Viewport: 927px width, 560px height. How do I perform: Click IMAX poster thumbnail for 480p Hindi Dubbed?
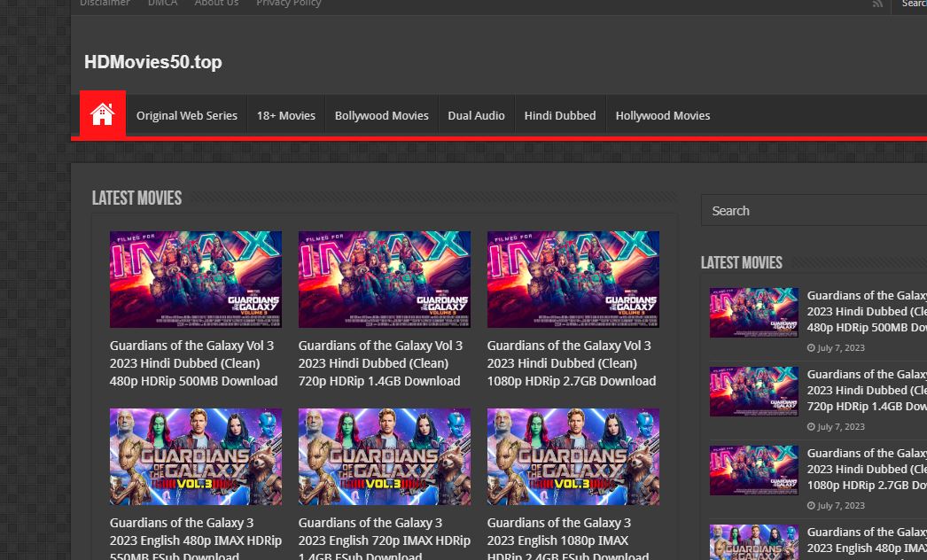pyautogui.click(x=196, y=279)
